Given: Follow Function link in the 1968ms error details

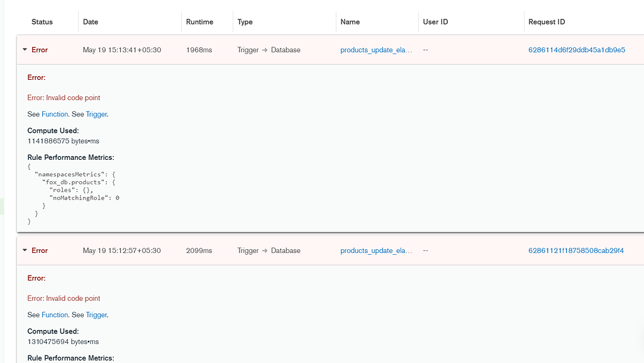Looking at the screenshot, I should tap(55, 114).
